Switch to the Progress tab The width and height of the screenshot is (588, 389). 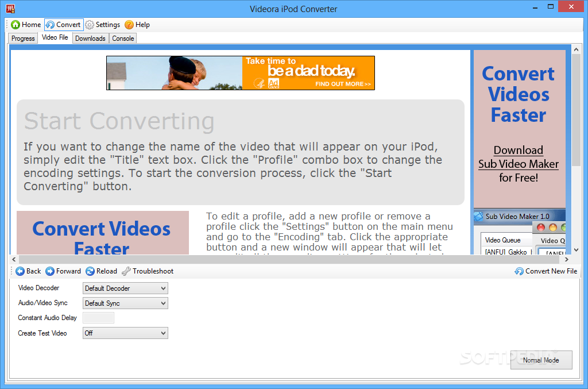(23, 38)
